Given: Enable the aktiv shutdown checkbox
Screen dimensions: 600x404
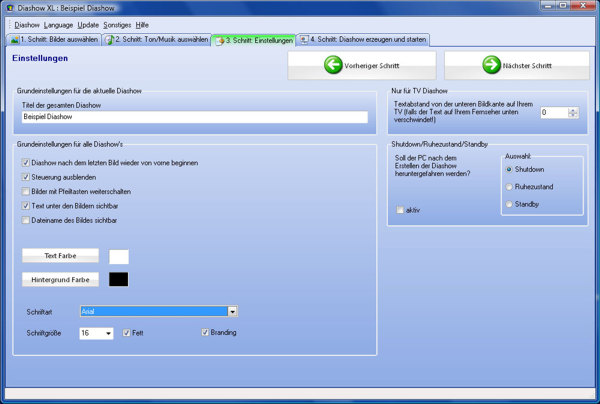Looking at the screenshot, I should pos(400,210).
